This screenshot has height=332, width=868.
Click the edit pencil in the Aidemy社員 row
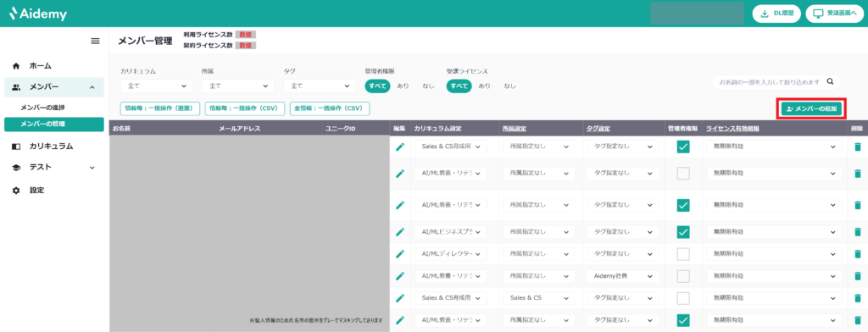pyautogui.click(x=400, y=275)
